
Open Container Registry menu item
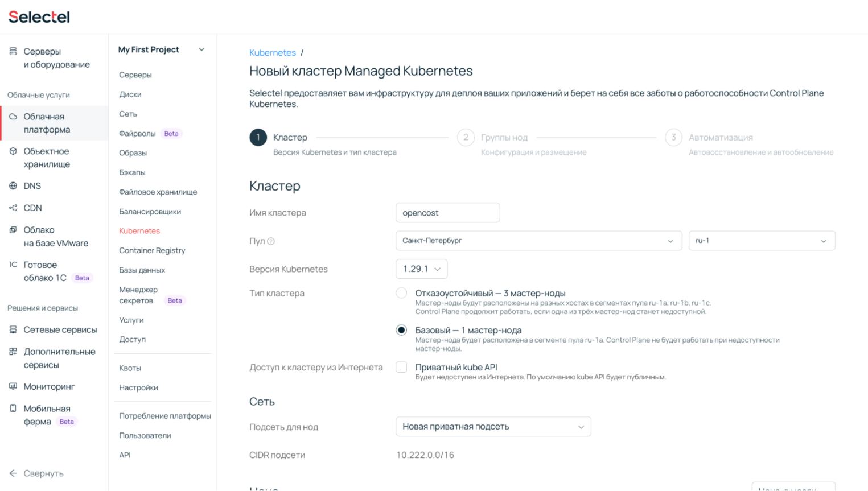pyautogui.click(x=152, y=250)
